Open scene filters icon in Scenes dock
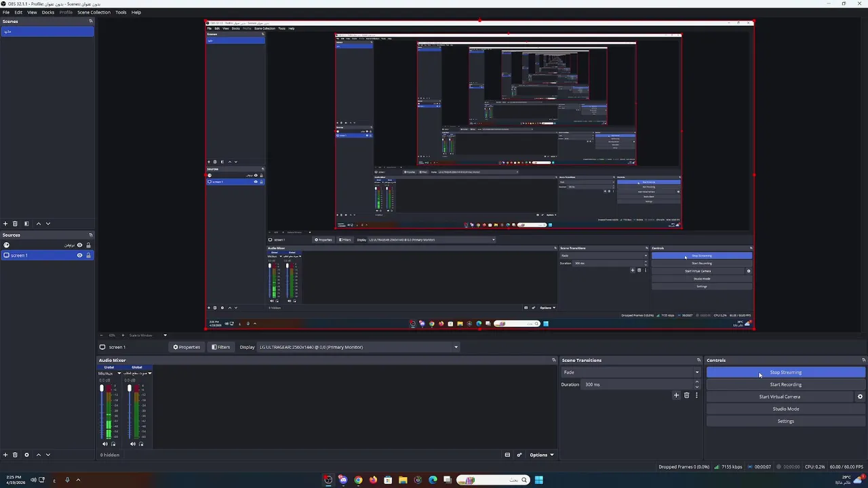 [26, 224]
